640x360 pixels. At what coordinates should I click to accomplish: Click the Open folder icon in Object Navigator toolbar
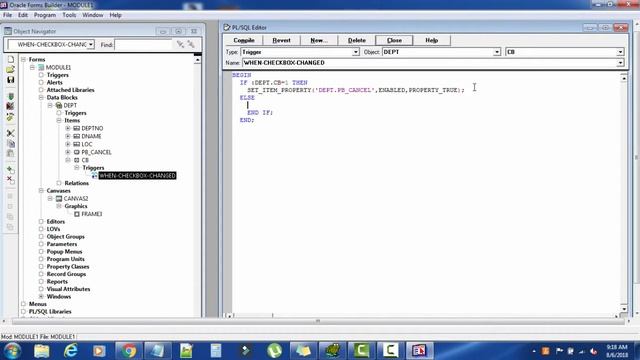pos(11,69)
